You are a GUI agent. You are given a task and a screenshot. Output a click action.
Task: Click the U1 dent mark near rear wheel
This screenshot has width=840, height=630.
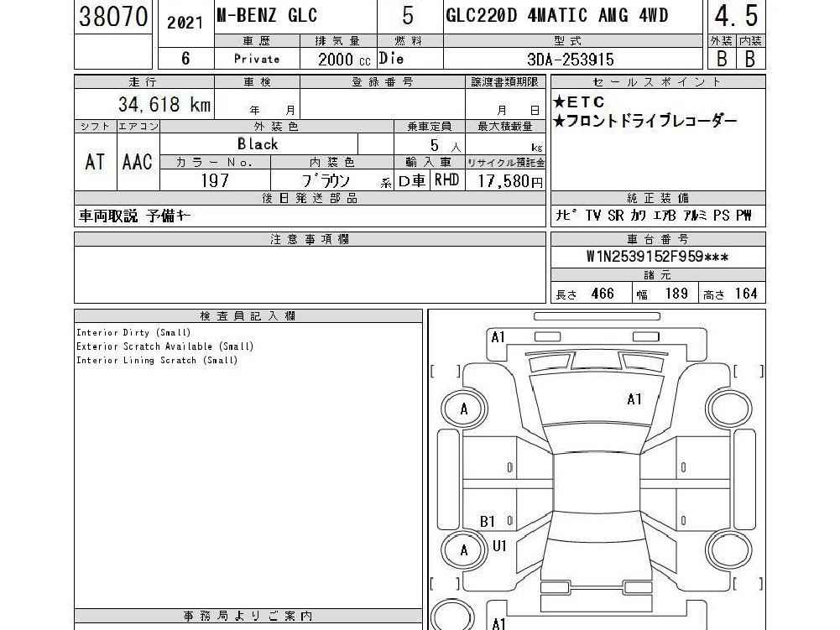(499, 546)
